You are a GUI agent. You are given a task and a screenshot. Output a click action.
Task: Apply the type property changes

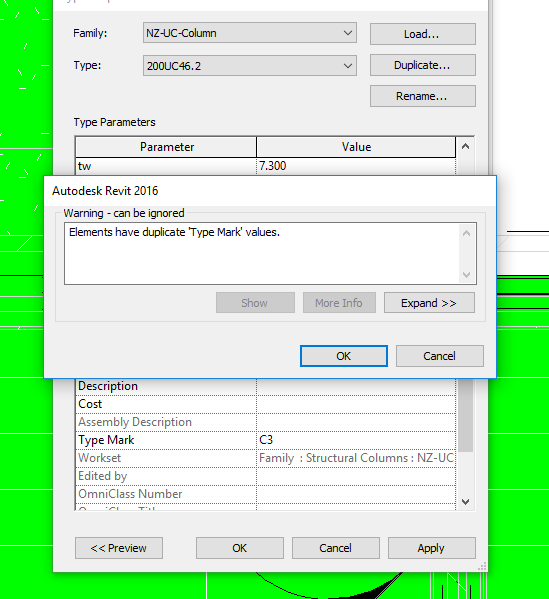point(432,548)
